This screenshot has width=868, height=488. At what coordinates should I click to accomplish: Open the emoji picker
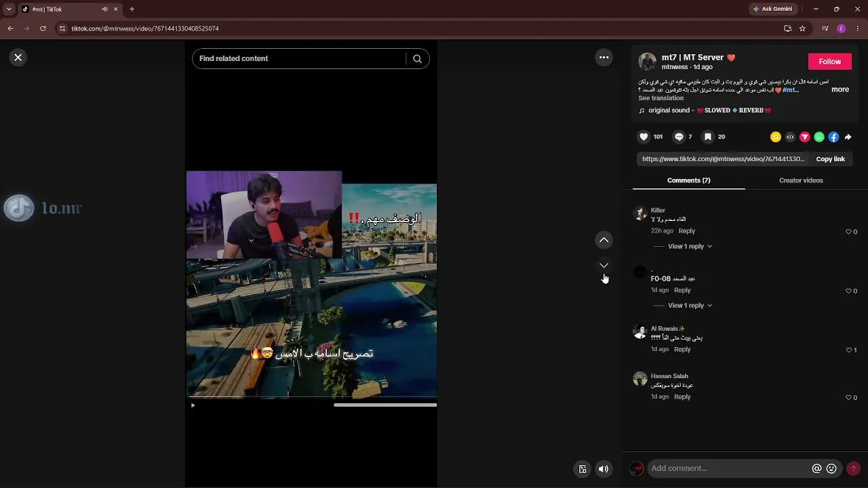click(x=831, y=468)
